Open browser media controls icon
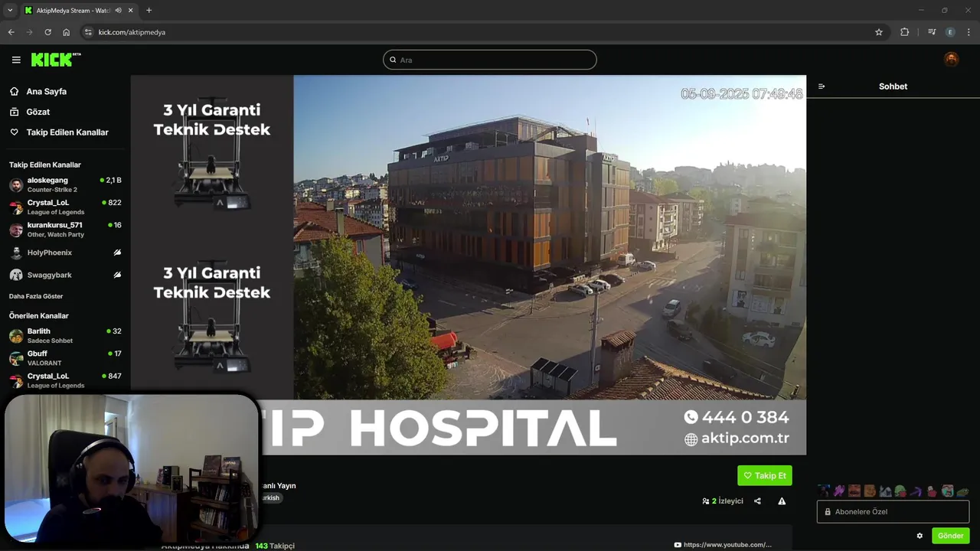 point(932,32)
